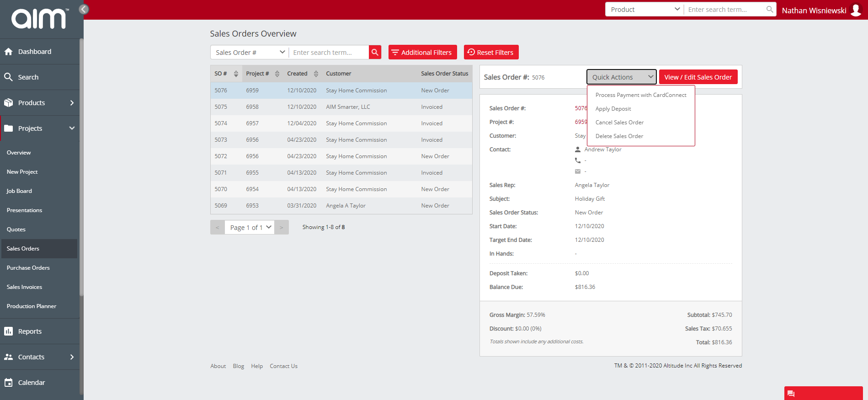Screen dimensions: 868x400
Task: Click the top bar search magnifier icon
Action: 770,9
